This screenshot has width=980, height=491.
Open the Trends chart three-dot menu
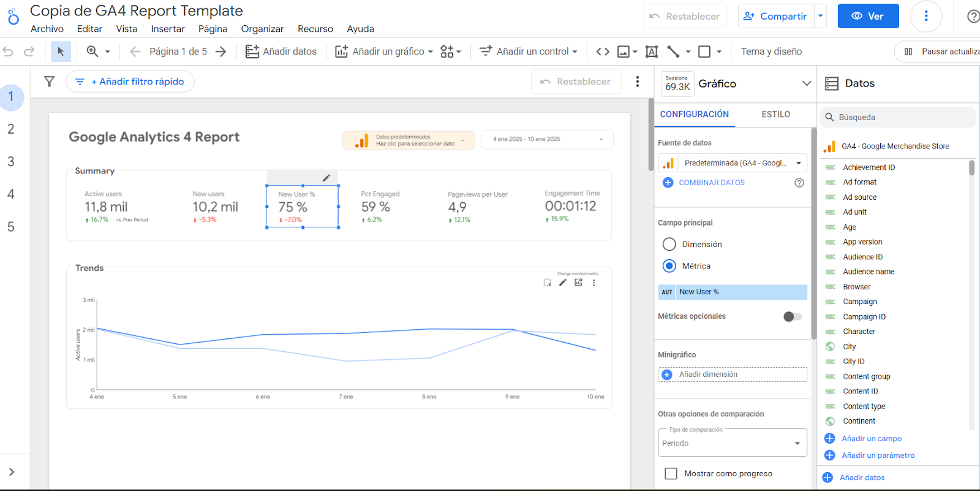tap(594, 283)
